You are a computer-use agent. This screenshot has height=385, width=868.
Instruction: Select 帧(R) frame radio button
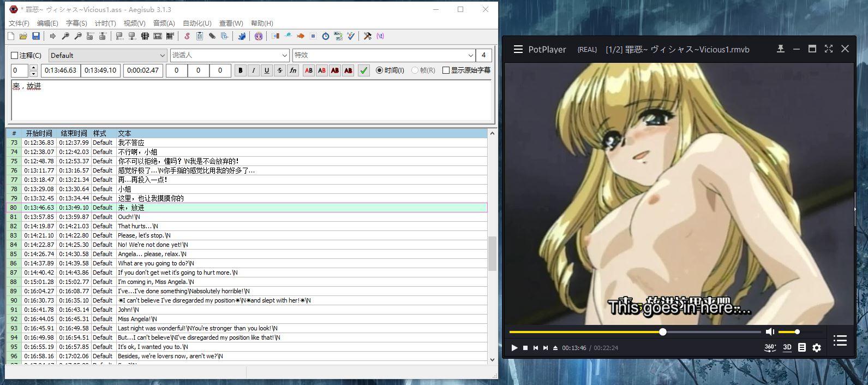click(x=415, y=70)
